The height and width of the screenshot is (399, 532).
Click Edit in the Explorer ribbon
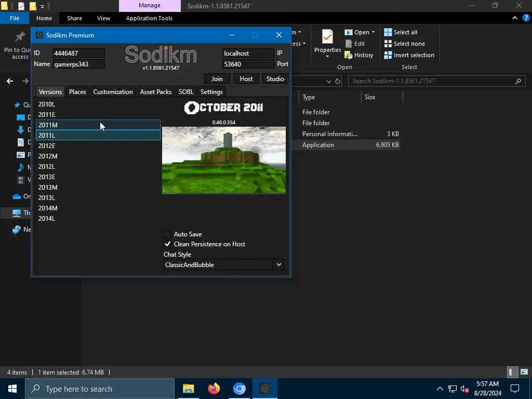pyautogui.click(x=355, y=44)
